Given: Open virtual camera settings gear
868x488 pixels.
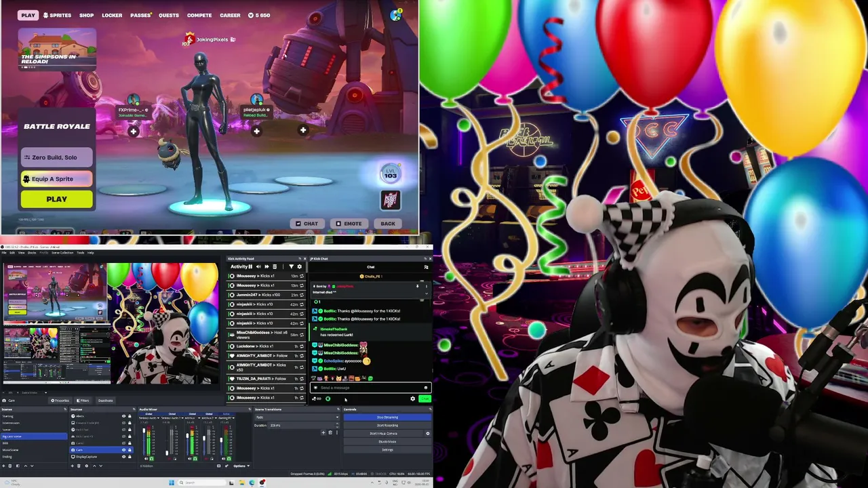Looking at the screenshot, I should pos(428,434).
